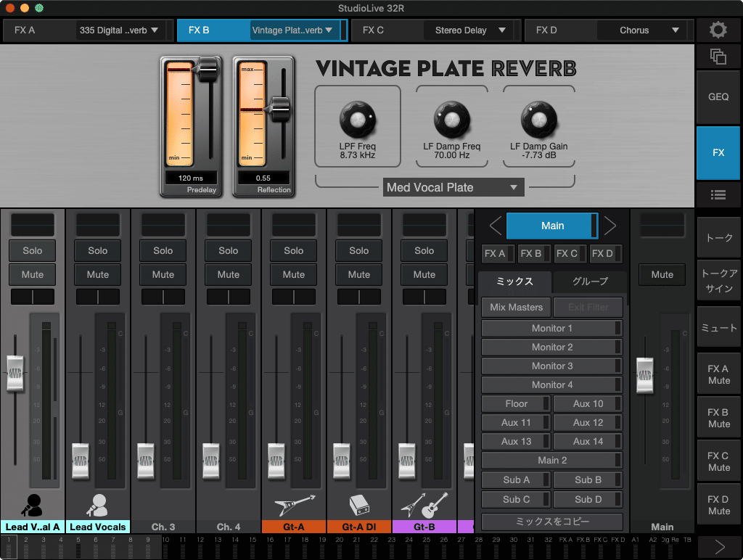Click the Gt-A channel name label
The image size is (743, 560).
294,527
